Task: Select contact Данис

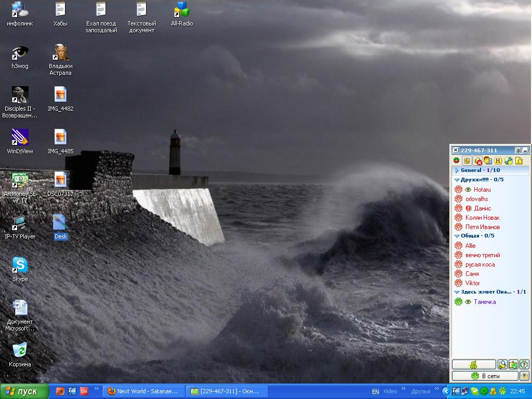Action: [x=483, y=208]
